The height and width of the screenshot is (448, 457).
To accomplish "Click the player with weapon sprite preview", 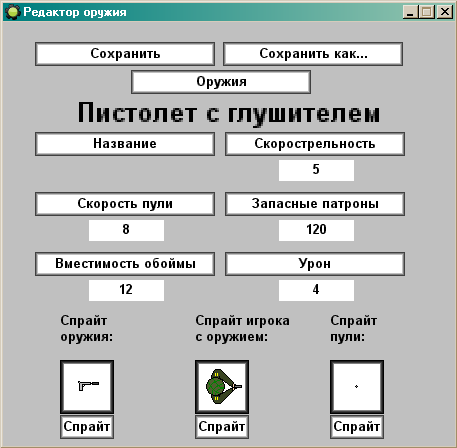I will 222,387.
